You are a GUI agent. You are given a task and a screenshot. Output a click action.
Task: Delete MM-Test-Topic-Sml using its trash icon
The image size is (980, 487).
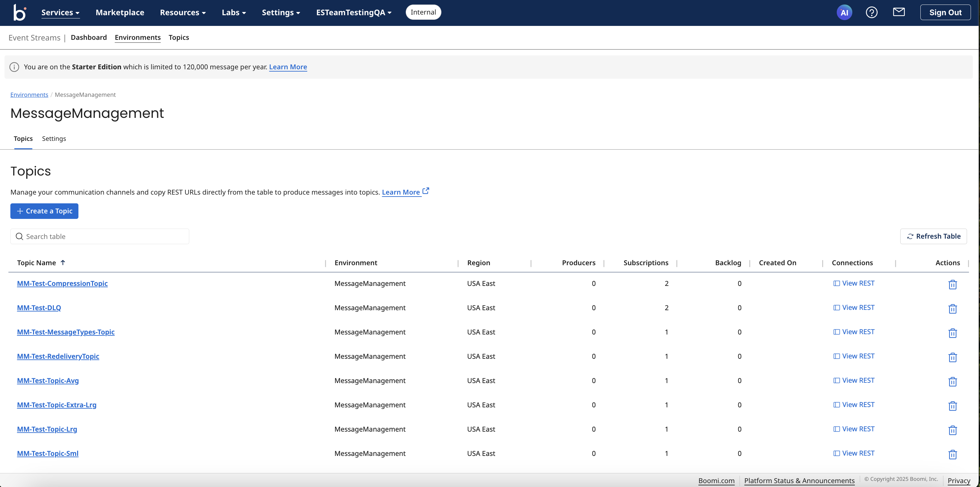(x=952, y=455)
